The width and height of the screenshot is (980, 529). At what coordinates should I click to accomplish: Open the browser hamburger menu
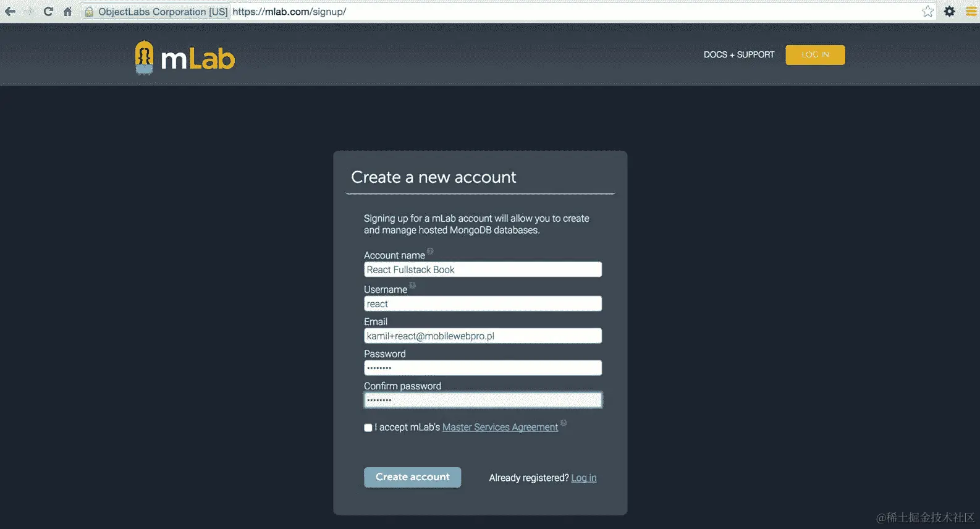(971, 11)
